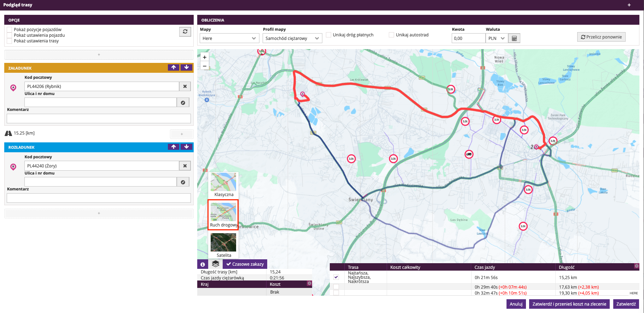Click the truck restriction sign on the map
Viewport: 644px width, 313px height.
point(469,154)
